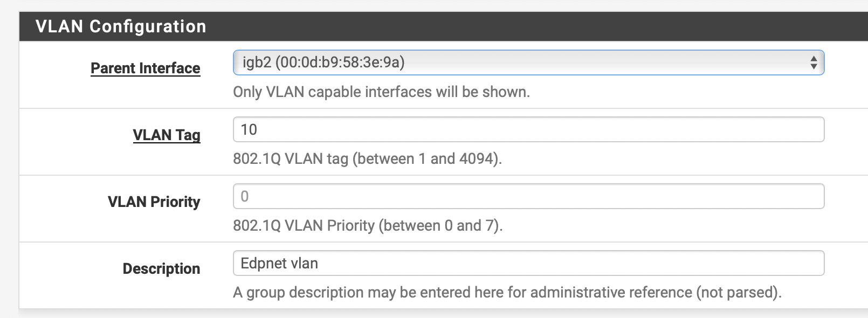Select the igb2 MAC address text
The height and width of the screenshot is (318, 868).
(x=340, y=63)
